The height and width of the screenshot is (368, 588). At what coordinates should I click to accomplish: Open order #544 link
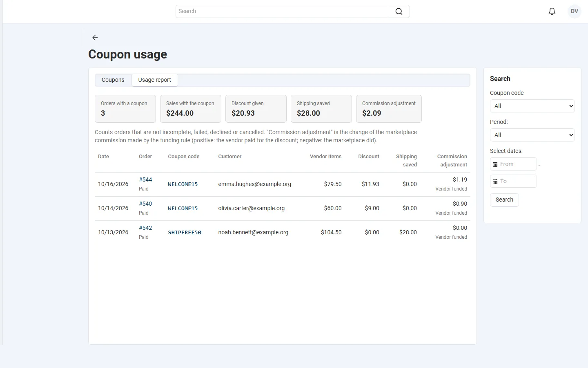tap(145, 180)
